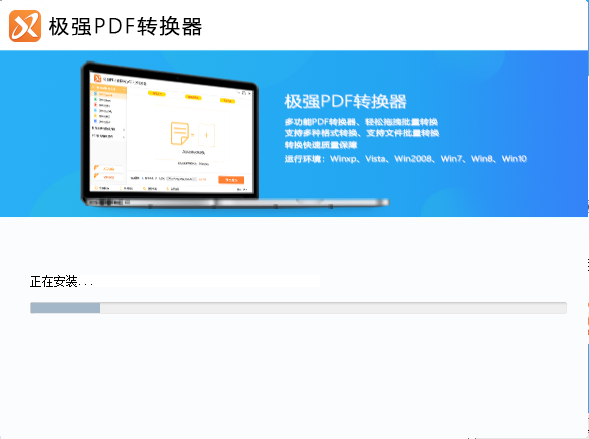589x439 pixels.
Task: Click the 正在安装... status text
Action: [x=61, y=281]
